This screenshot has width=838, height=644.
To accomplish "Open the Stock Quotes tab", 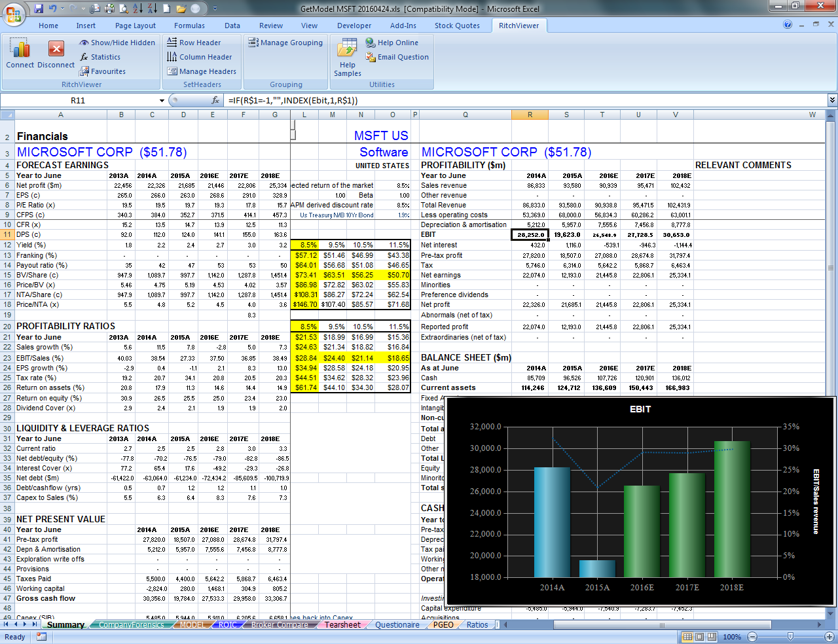I will 457,26.
